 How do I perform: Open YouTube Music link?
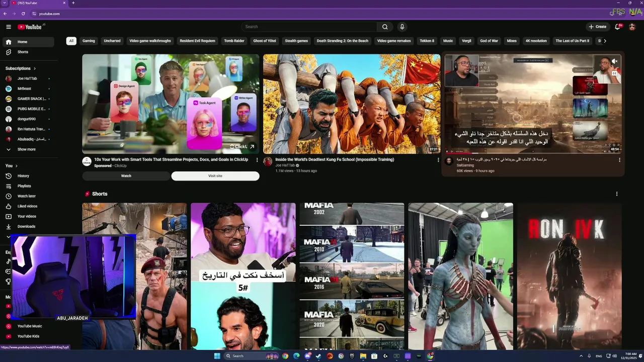point(29,326)
